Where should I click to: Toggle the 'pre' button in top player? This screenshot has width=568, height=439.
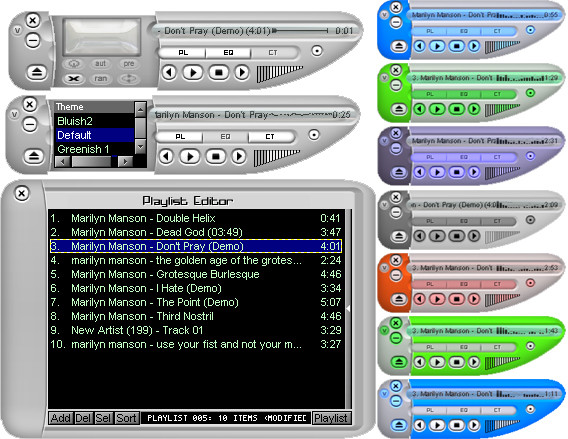point(129,64)
